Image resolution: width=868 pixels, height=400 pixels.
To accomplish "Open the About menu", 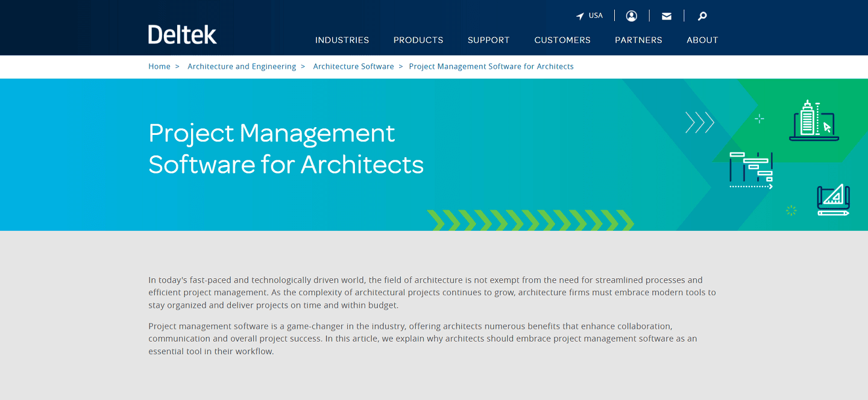I will point(702,40).
